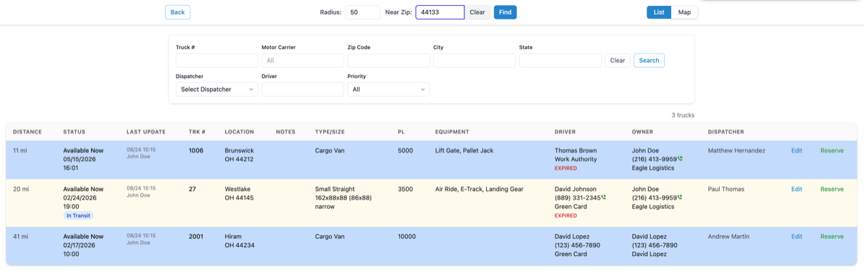This screenshot has height=279, width=868.
Task: Click the LAST UPDATE column header
Action: pyautogui.click(x=146, y=132)
